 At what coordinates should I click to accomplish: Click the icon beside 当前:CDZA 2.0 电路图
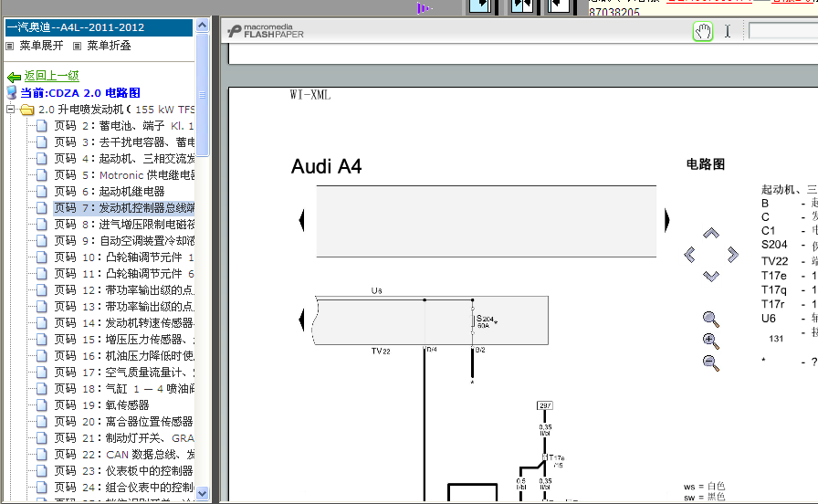pyautogui.click(x=12, y=92)
